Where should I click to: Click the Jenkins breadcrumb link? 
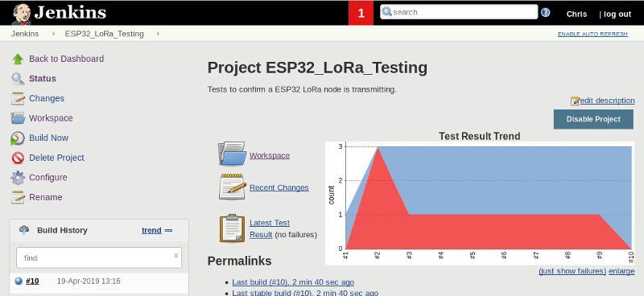click(25, 34)
